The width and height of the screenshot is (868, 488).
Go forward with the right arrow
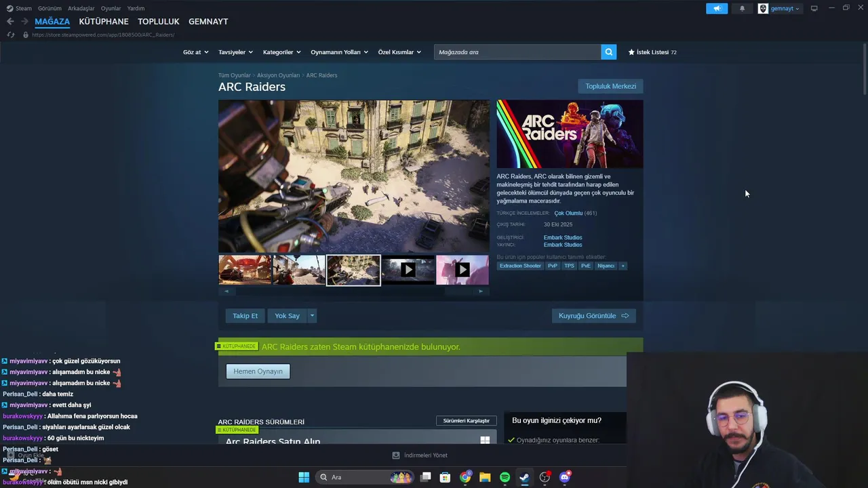(24, 22)
